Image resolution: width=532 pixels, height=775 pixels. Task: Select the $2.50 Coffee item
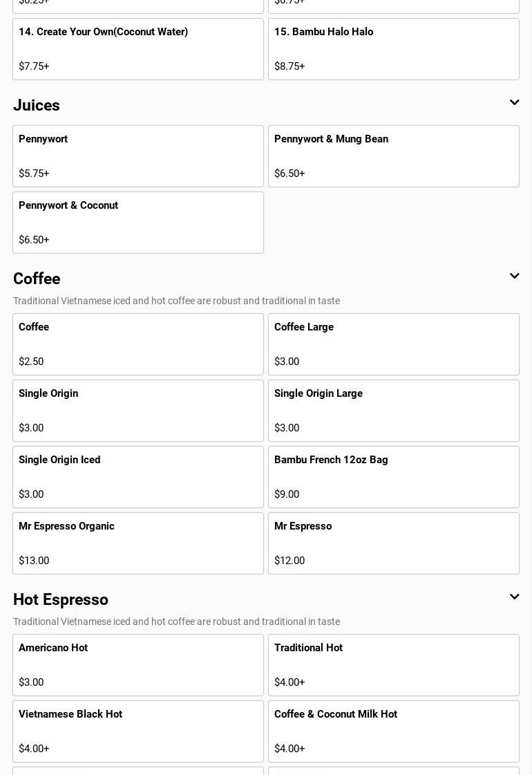coord(138,344)
